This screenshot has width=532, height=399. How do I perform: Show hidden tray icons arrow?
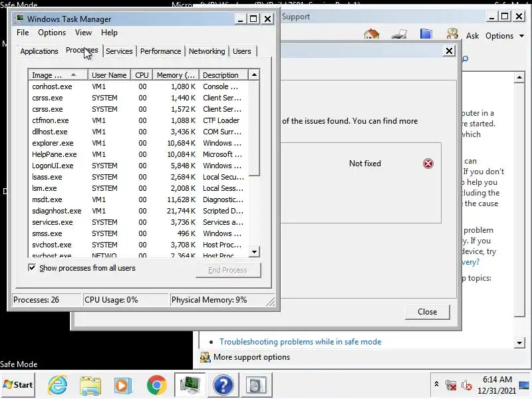(x=436, y=384)
